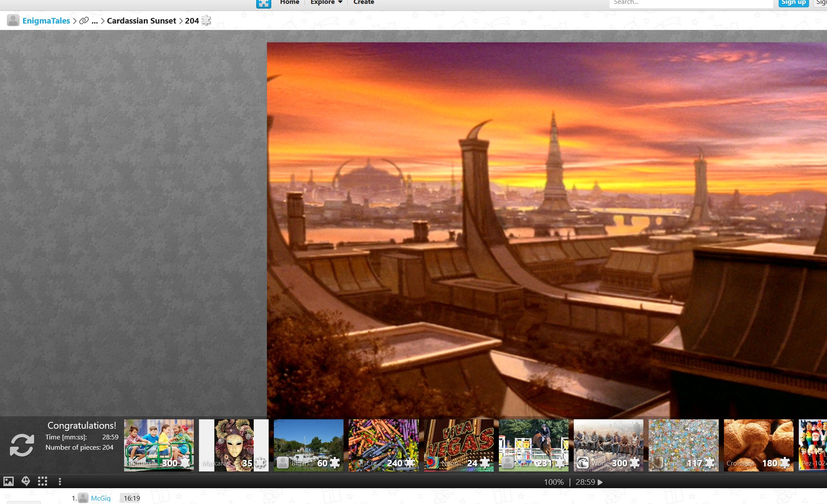Click the puzzle piece icon beside 204

click(206, 20)
